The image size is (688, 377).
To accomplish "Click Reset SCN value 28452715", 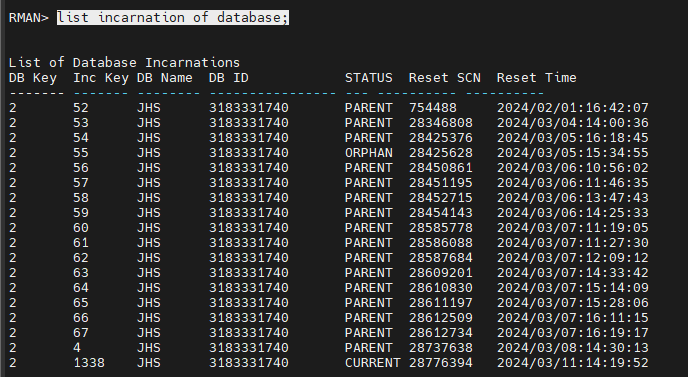I will tap(441, 198).
